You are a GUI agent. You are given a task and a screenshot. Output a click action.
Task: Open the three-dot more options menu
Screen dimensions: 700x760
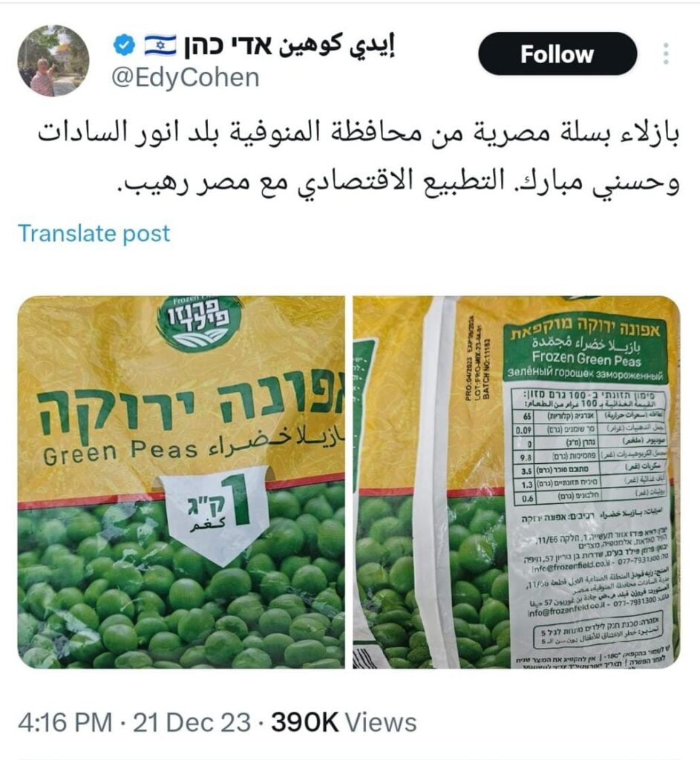click(666, 53)
